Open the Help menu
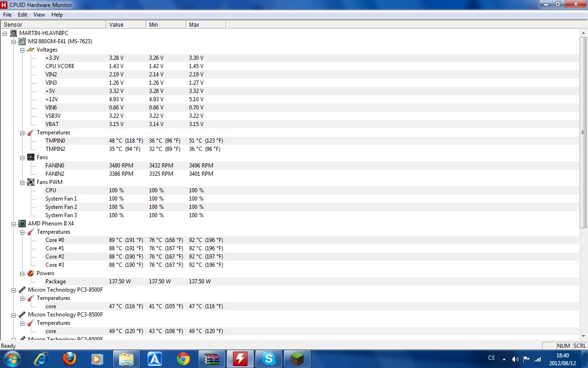 pos(57,15)
